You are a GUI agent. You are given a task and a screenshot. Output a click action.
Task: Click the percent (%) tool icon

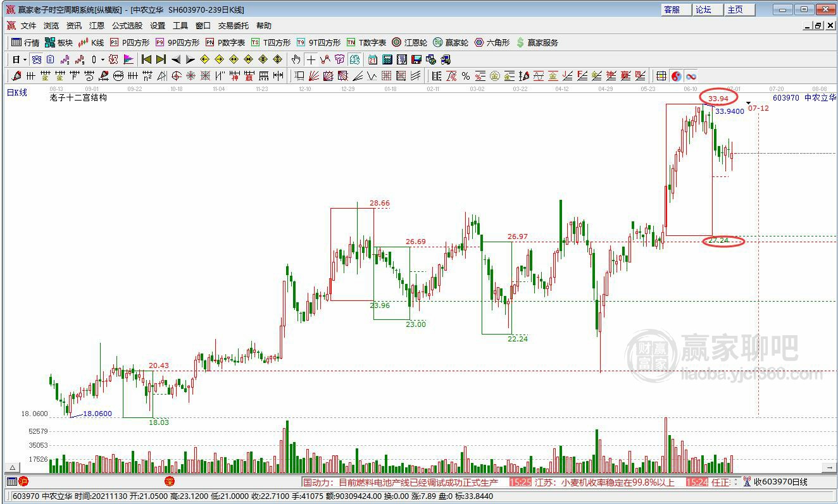pos(466,76)
